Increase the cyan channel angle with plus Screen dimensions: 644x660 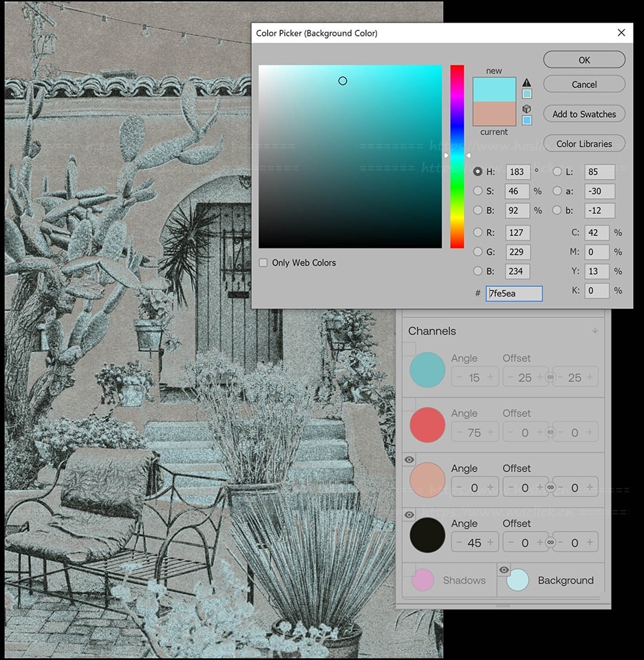[x=491, y=377]
